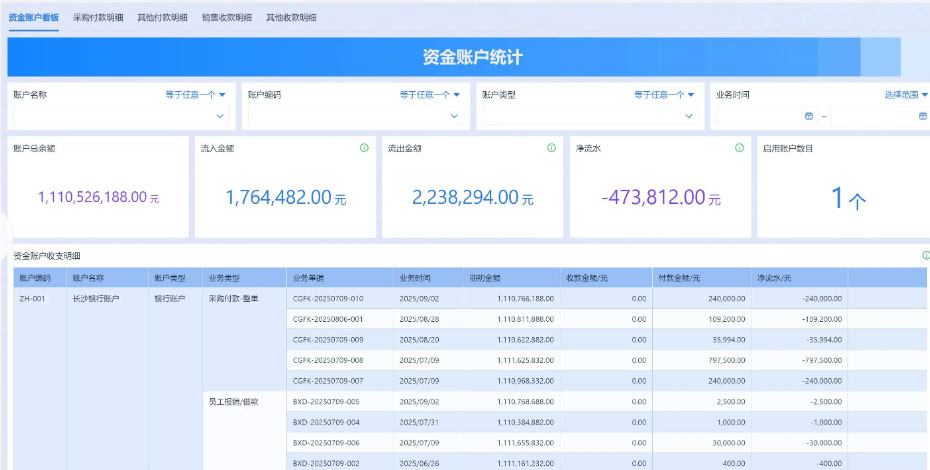930x470 pixels.
Task: Expand the 账户类型 value combo box
Action: [x=689, y=116]
